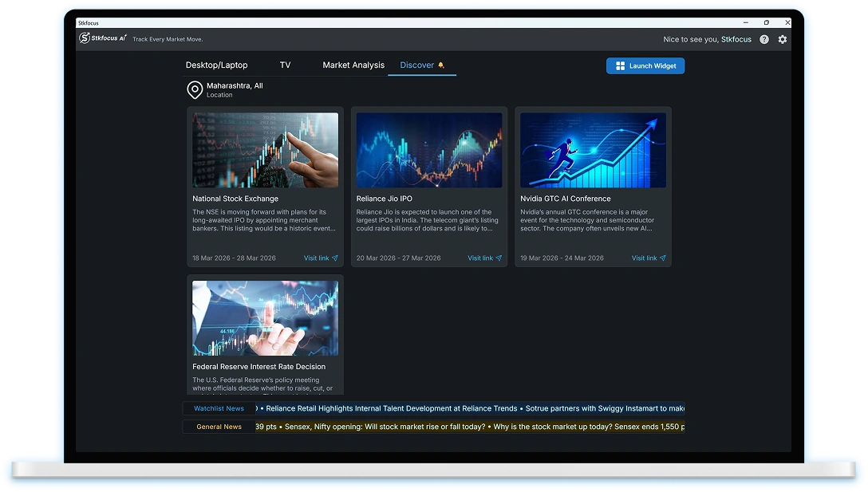
Task: Click the 'Why is the stock market up' headline
Action: coord(589,427)
